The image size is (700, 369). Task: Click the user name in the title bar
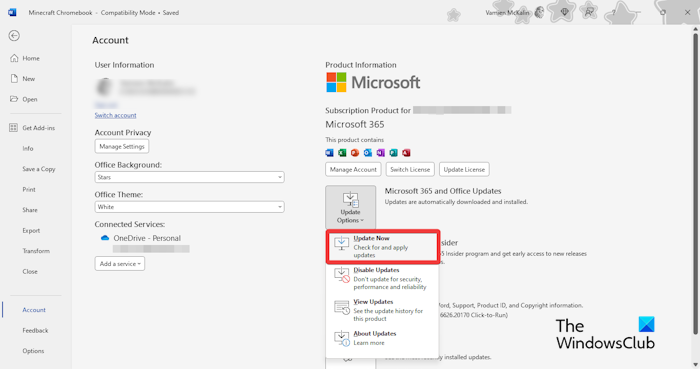click(x=507, y=12)
